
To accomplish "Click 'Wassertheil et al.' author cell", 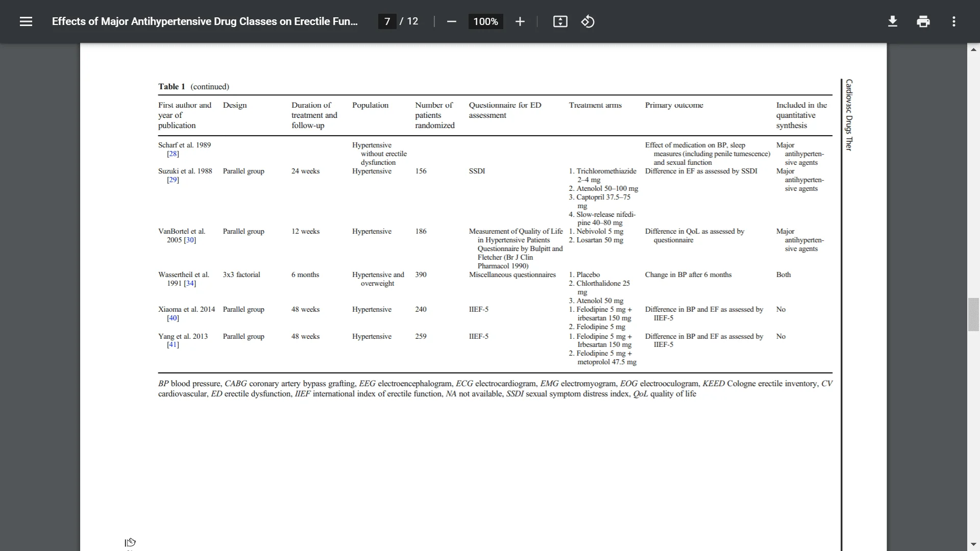I will tap(184, 274).
